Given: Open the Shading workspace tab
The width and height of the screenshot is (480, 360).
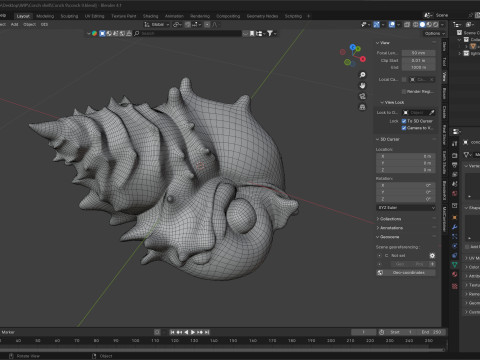Looking at the screenshot, I should coord(150,16).
